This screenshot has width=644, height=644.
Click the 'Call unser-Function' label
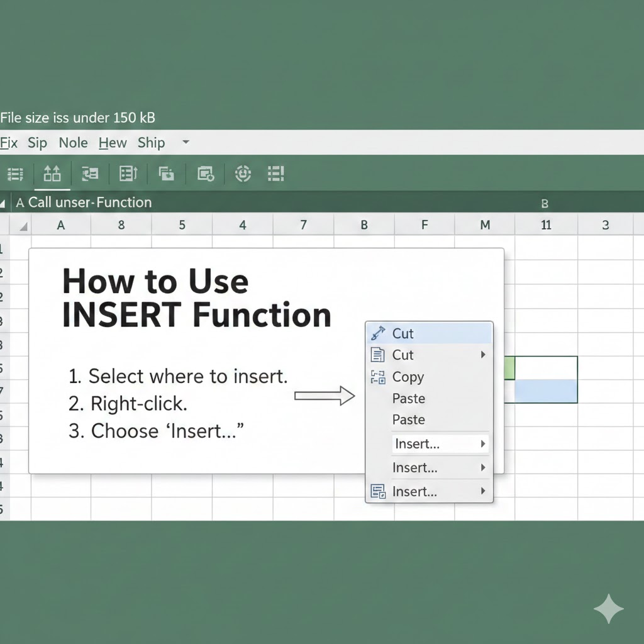[x=90, y=203]
